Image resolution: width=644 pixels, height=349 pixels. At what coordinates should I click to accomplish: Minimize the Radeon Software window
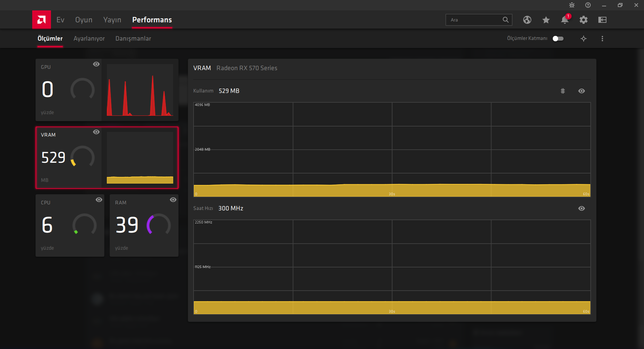pyautogui.click(x=604, y=5)
